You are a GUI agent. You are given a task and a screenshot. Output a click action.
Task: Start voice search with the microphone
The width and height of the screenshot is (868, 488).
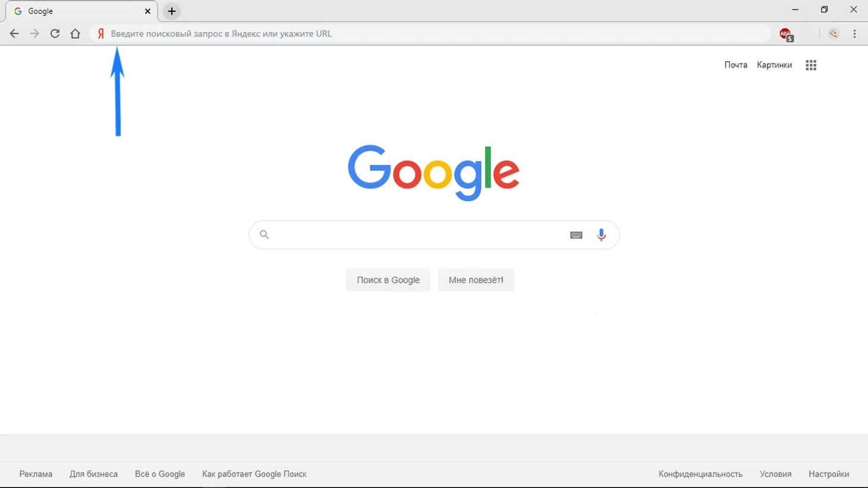pos(601,235)
